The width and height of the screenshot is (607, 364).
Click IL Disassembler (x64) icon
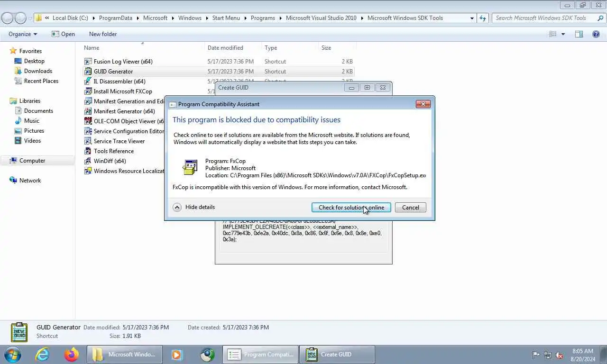click(x=88, y=82)
